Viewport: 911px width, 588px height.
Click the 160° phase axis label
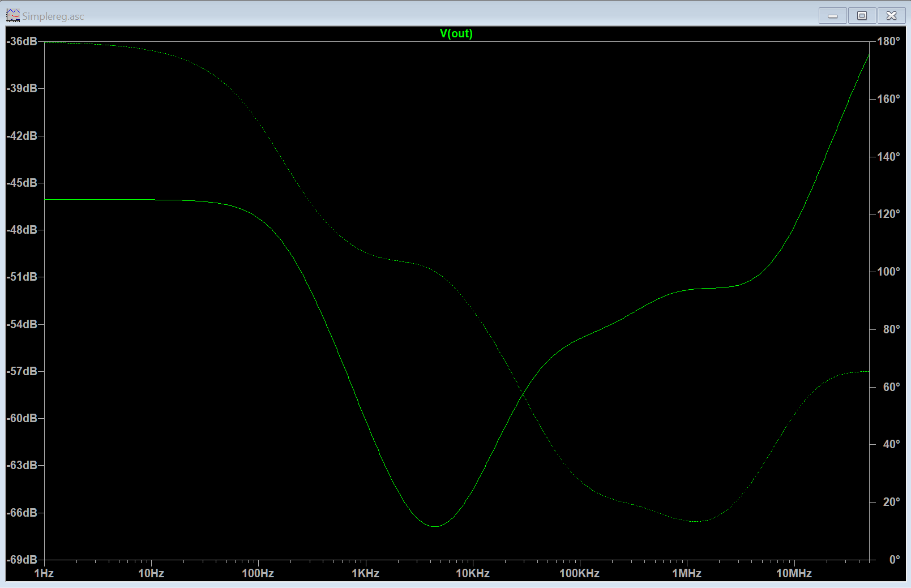click(888, 99)
